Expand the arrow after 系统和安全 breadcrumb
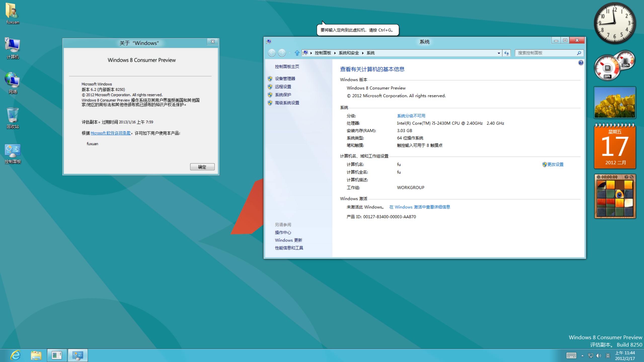This screenshot has height=362, width=644. 363,53
